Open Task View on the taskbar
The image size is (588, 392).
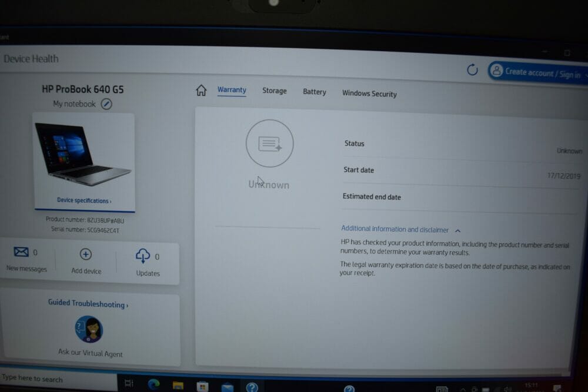click(x=129, y=383)
